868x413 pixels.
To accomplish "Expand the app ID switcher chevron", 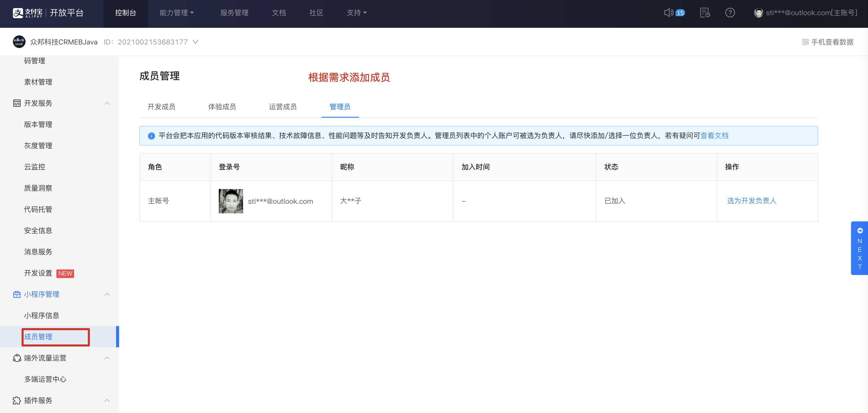I will (x=196, y=42).
